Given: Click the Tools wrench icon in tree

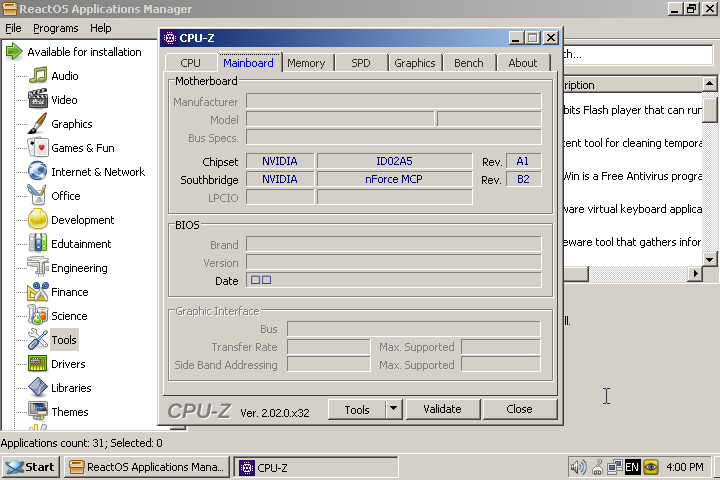Looking at the screenshot, I should pyautogui.click(x=38, y=339).
